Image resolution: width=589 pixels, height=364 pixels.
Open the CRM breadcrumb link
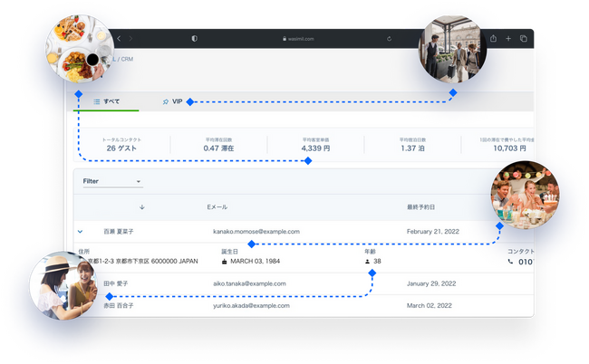[127, 59]
